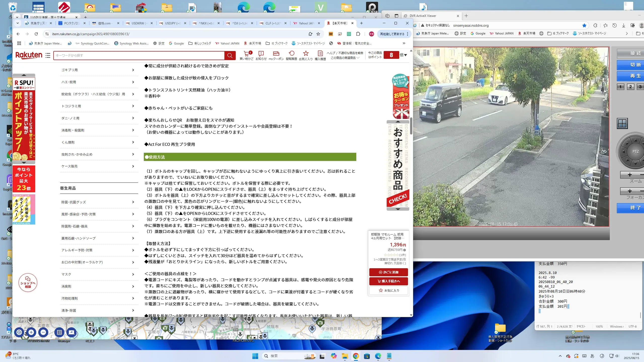Bookmark this page with Chrome star
Viewport: 644px width, 362px height.
click(x=318, y=34)
